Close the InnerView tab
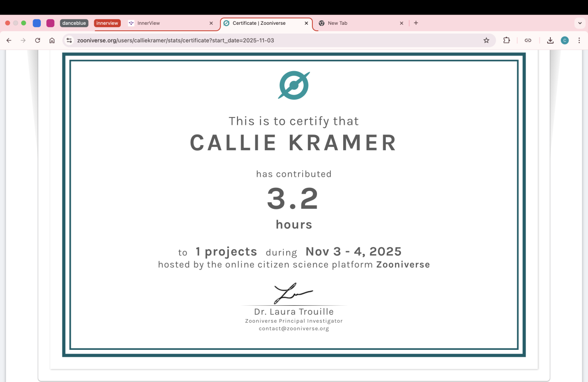Screen dimensions: 588x382 pyautogui.click(x=211, y=23)
